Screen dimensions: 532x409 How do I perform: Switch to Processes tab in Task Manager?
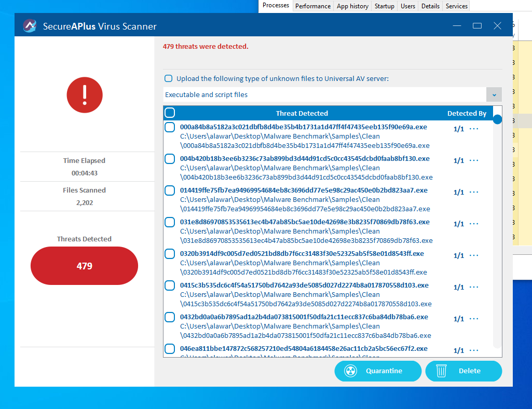coord(276,5)
